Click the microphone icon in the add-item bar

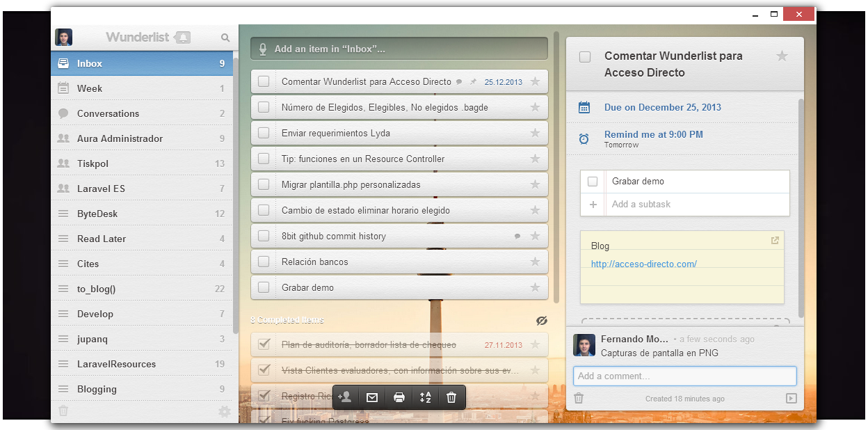(263, 49)
